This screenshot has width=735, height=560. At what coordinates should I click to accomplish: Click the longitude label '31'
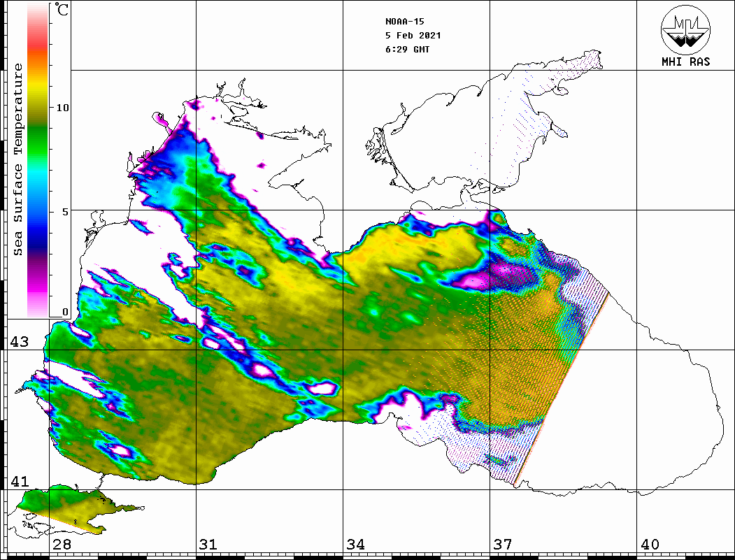208,544
